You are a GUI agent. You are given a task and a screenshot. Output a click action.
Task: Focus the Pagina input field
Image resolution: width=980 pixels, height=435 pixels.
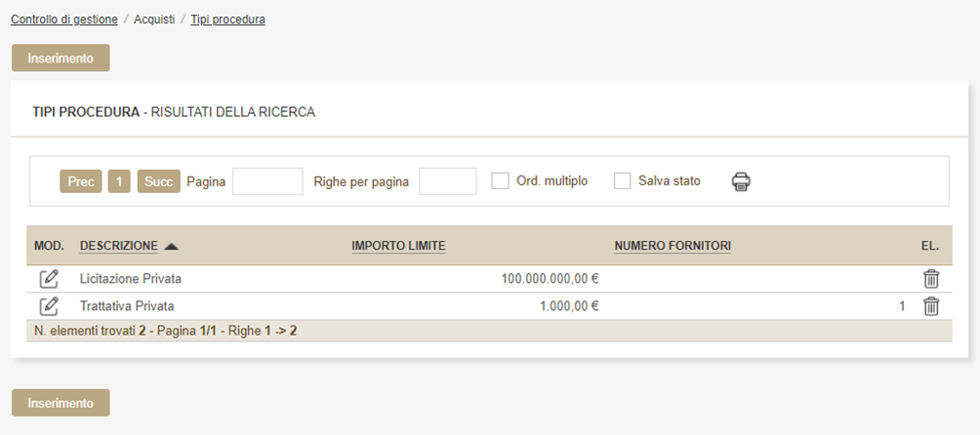tap(267, 181)
